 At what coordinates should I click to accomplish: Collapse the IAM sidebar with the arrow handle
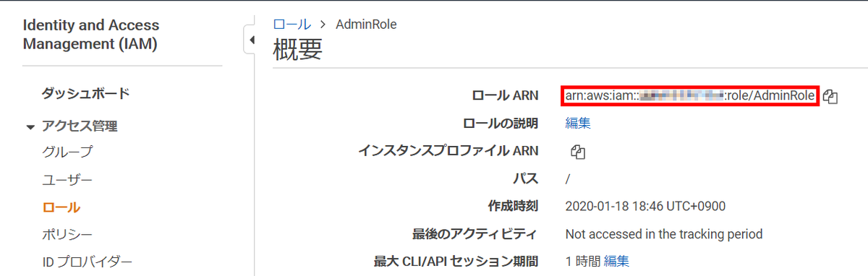251,40
